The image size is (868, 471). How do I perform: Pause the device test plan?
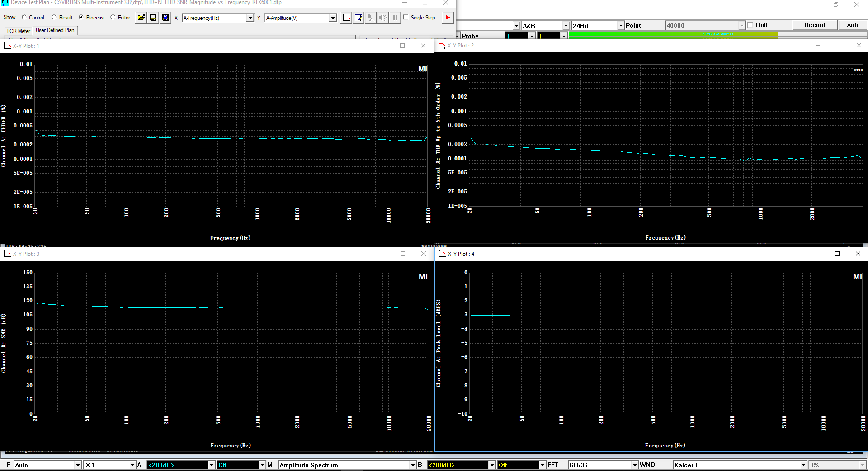click(395, 18)
